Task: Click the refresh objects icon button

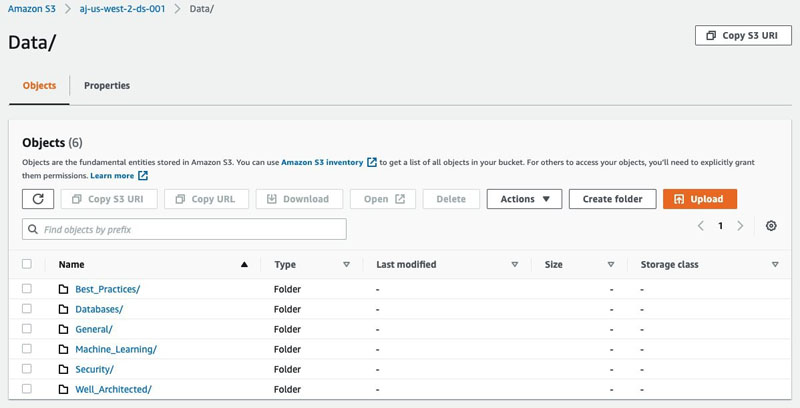Action: tap(38, 199)
